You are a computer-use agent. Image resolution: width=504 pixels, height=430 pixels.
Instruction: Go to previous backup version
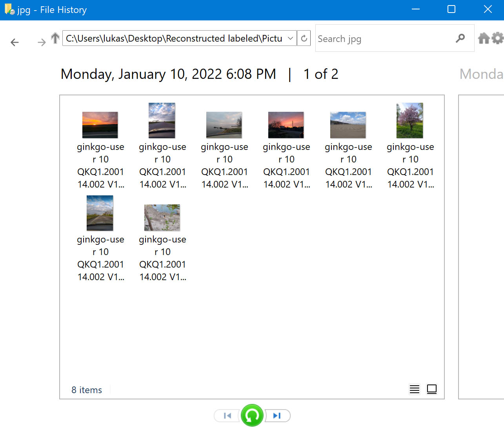pos(227,415)
